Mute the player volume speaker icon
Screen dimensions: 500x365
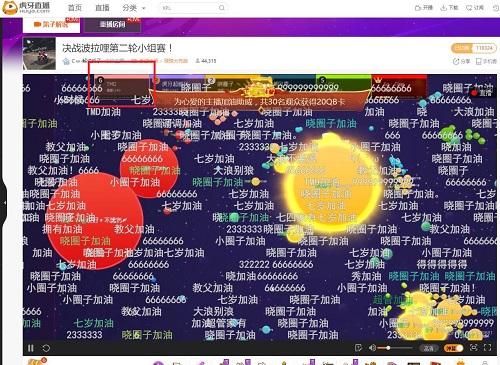click(x=372, y=348)
